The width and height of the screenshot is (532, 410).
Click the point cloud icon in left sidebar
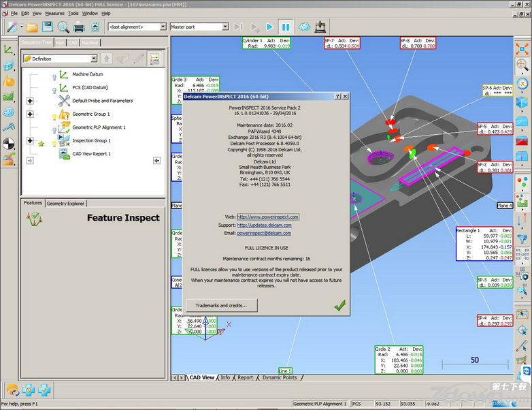[8, 112]
